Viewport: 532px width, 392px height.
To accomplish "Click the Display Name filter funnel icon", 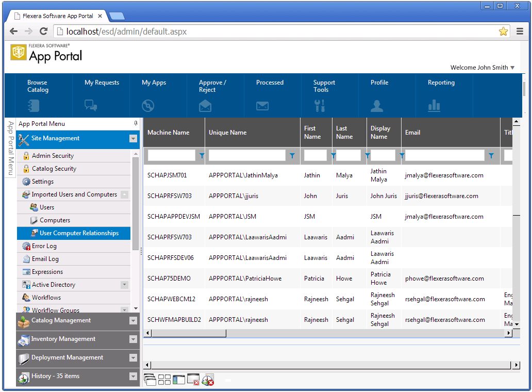I will (x=402, y=156).
